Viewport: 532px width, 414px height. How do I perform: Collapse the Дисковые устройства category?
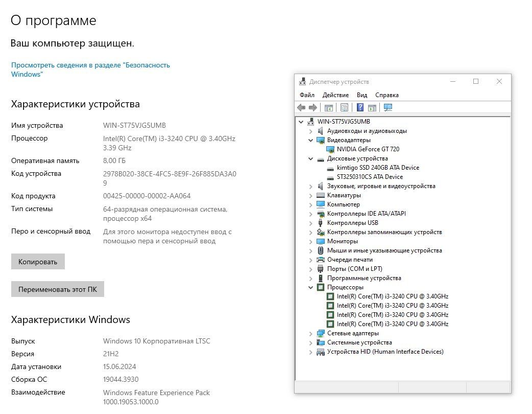tap(310, 158)
